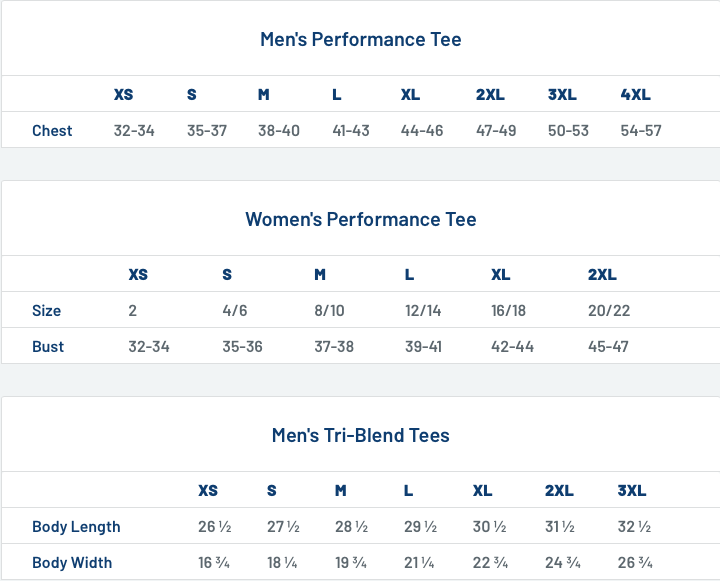720x581 pixels.
Task: Select women's size 8/10 cell
Action: pos(329,311)
